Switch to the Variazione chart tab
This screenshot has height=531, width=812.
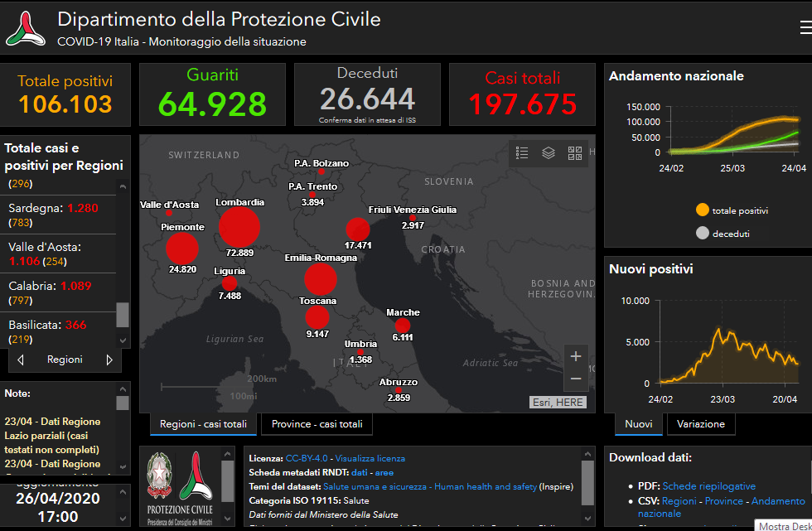point(700,424)
